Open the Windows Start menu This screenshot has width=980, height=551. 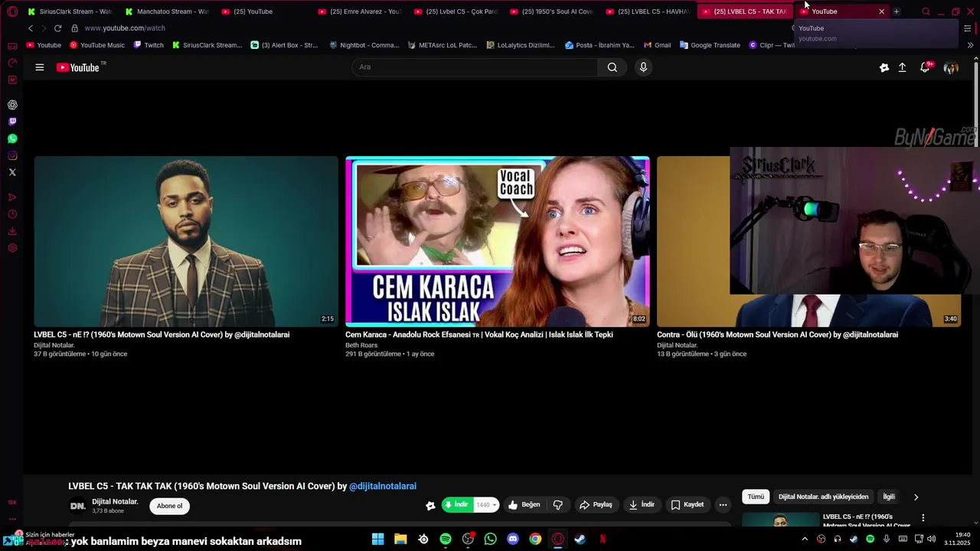pos(378,540)
